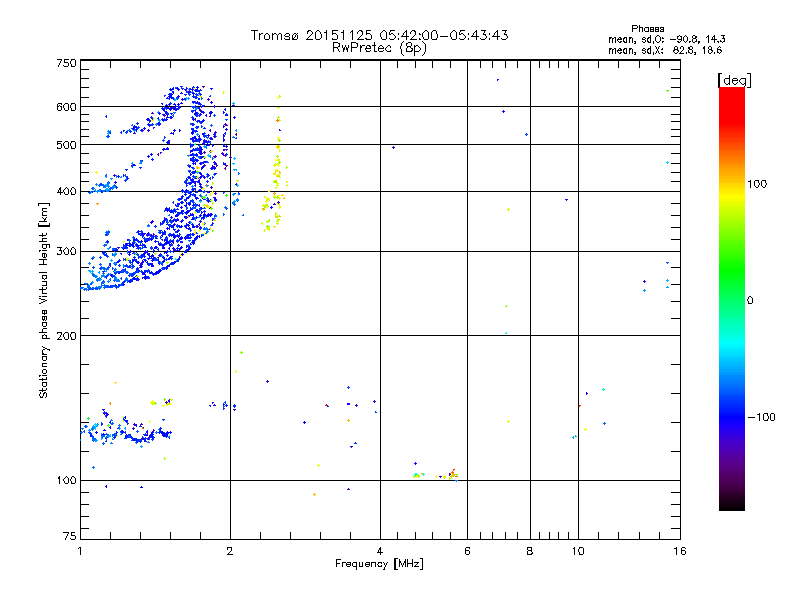Click the "Phases" heading text
Screen dimensions: 800x600
coord(647,29)
